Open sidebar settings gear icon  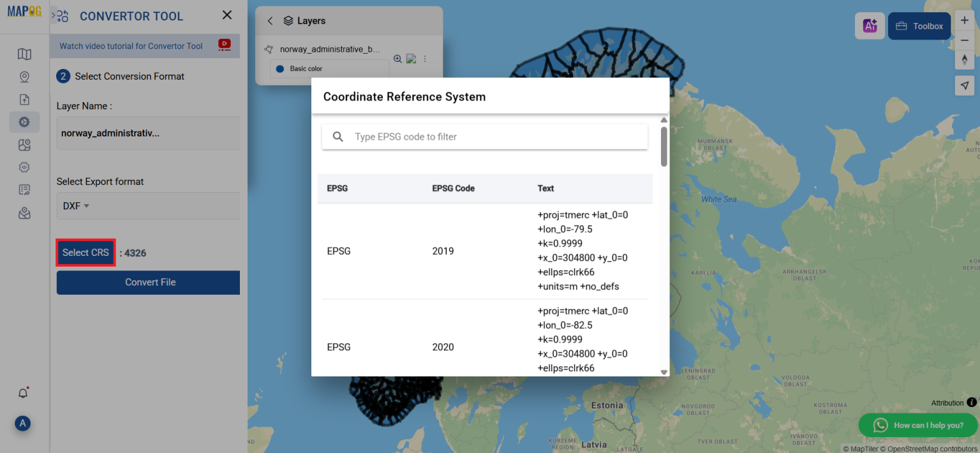24,167
